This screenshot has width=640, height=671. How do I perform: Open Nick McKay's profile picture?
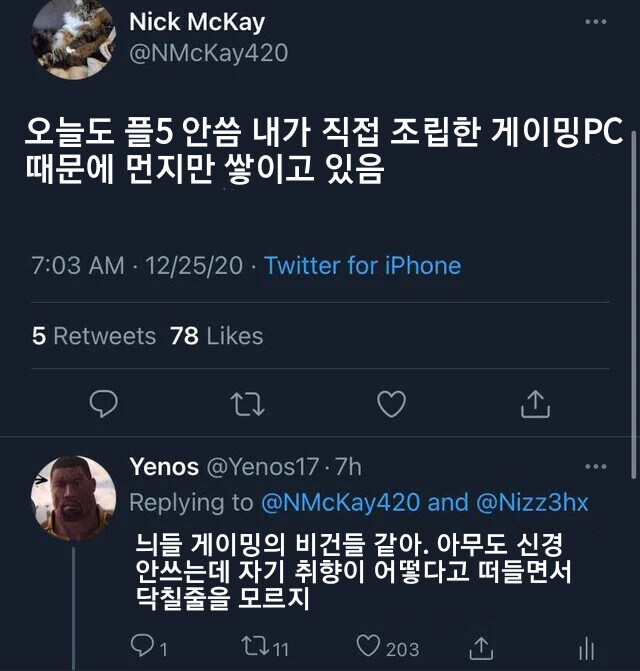(x=72, y=39)
